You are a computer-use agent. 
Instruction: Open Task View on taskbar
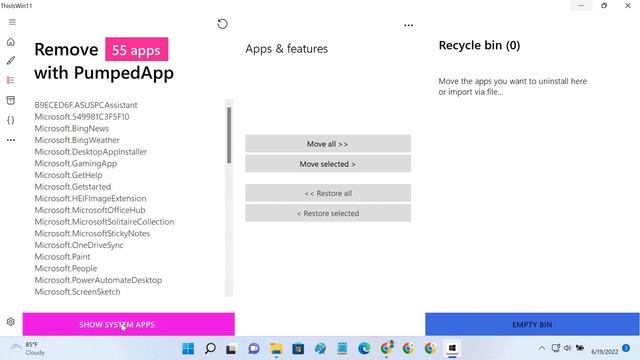[x=231, y=349]
